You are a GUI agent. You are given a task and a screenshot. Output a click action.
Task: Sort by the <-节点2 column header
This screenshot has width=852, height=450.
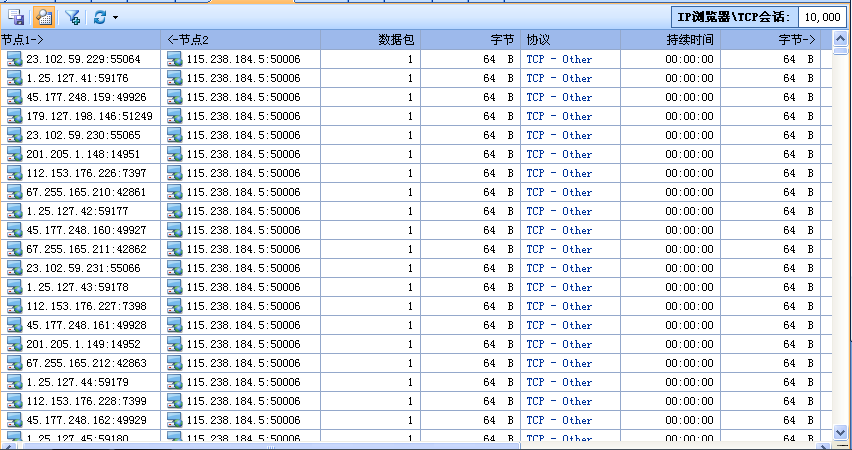(240, 40)
